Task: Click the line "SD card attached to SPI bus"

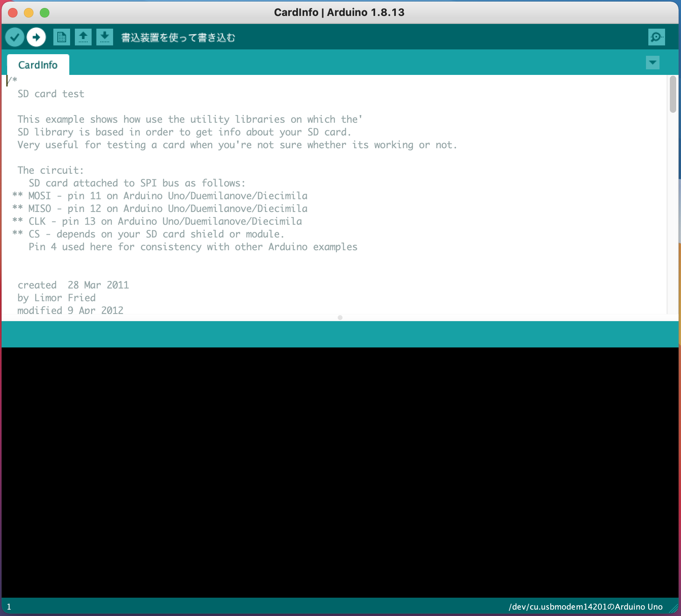Action: click(x=137, y=183)
